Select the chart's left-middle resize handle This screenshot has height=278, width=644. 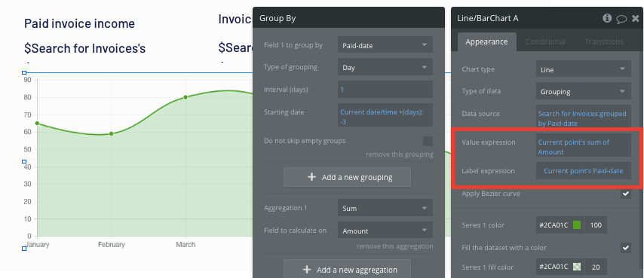point(24,161)
